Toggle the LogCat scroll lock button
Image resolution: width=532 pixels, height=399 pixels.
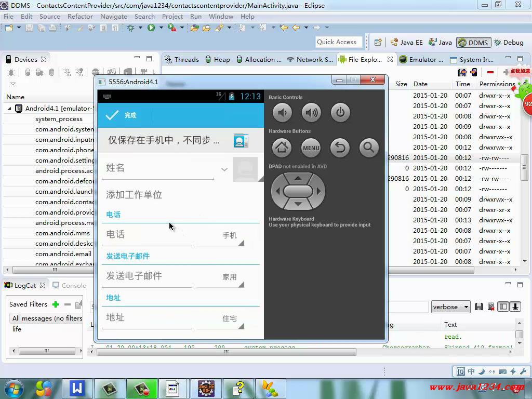pos(515,307)
